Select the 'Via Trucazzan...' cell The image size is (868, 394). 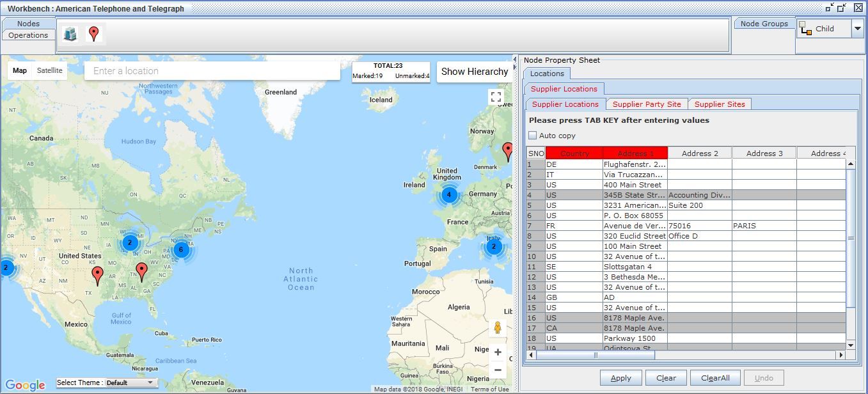coord(635,175)
